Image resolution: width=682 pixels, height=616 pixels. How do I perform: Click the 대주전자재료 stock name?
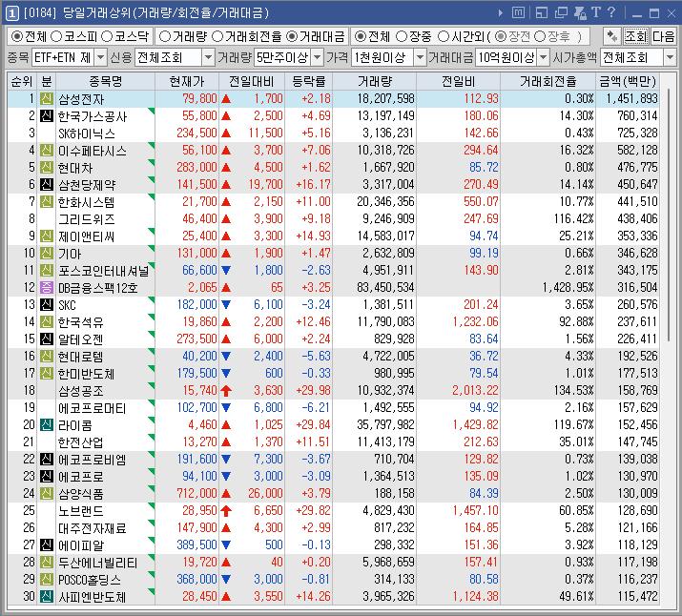pyautogui.click(x=92, y=527)
